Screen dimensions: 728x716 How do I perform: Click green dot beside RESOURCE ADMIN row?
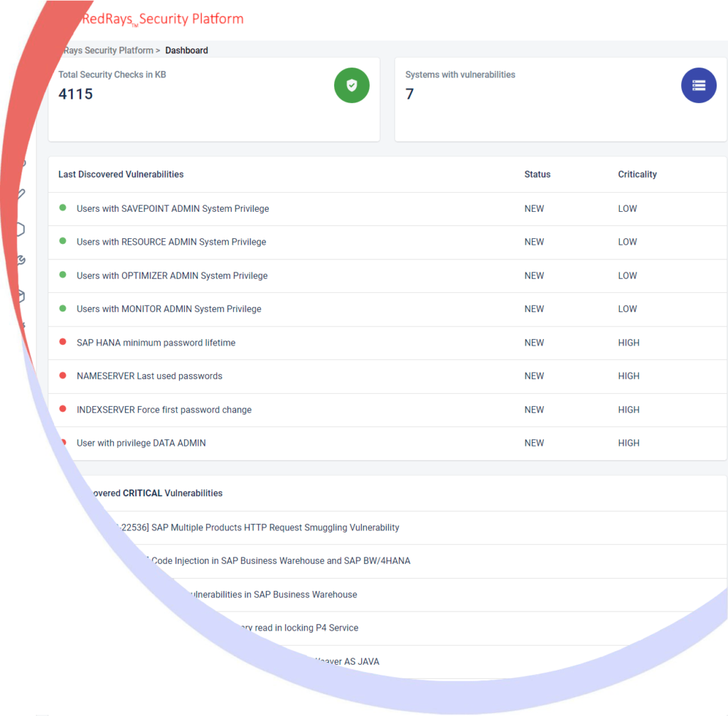pos(63,241)
